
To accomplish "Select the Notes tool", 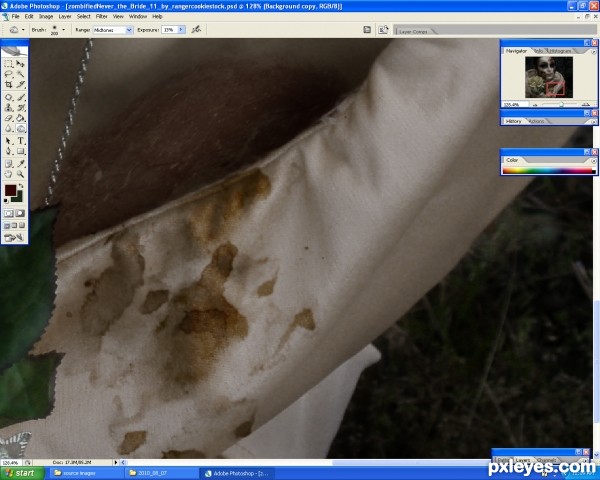I will click(x=8, y=164).
